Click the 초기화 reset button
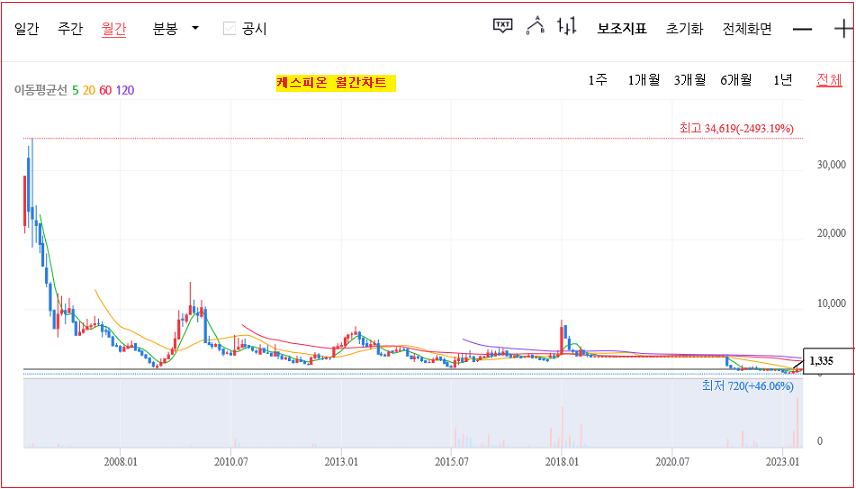The image size is (856, 489). pos(684,28)
